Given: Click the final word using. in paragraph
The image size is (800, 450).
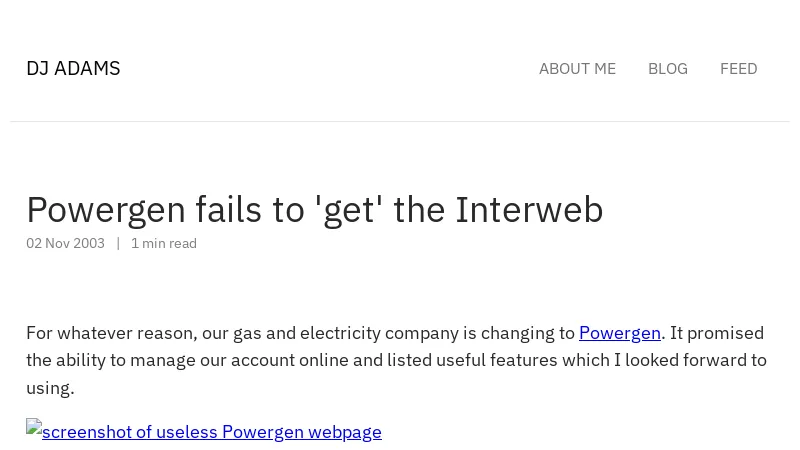Looking at the screenshot, I should pyautogui.click(x=50, y=387).
